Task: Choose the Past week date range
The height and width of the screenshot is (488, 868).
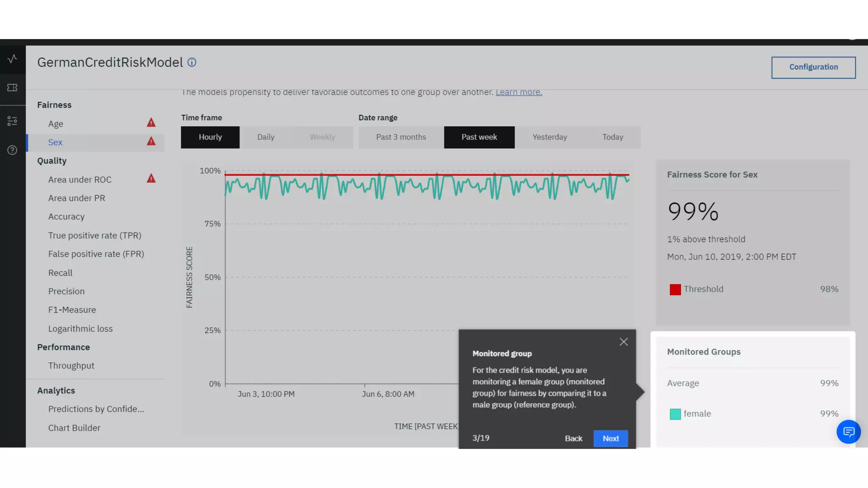Action: 479,137
